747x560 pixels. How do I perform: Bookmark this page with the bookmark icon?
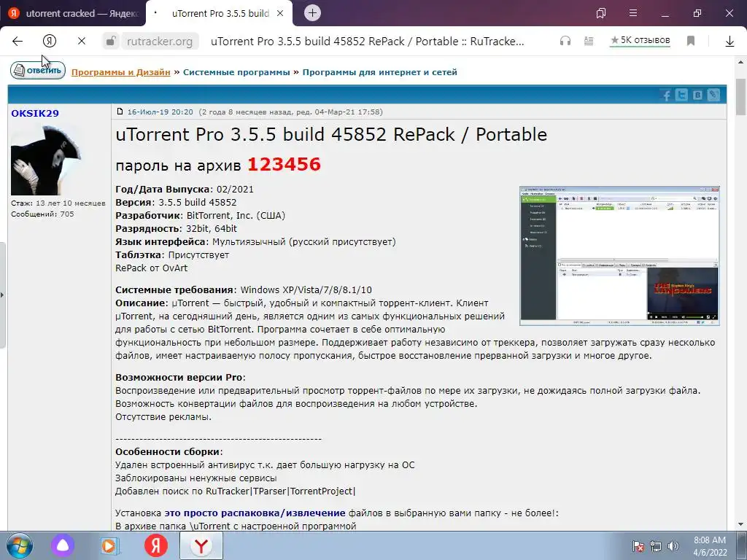point(691,42)
